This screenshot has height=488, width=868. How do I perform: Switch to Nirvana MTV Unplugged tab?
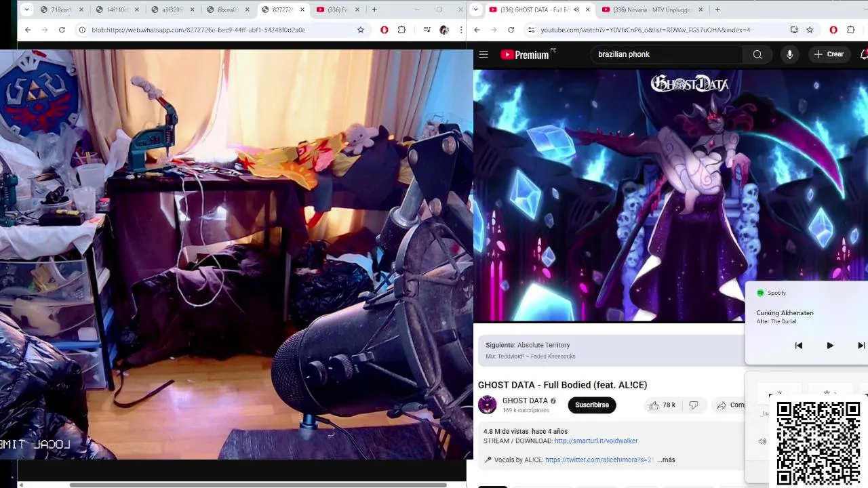tap(652, 9)
